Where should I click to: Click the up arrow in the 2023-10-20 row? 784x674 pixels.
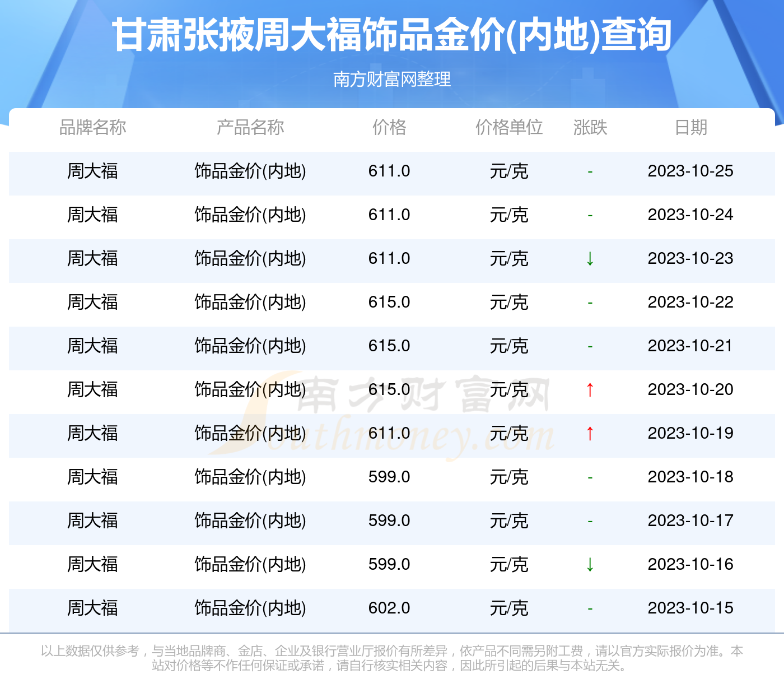[590, 389]
